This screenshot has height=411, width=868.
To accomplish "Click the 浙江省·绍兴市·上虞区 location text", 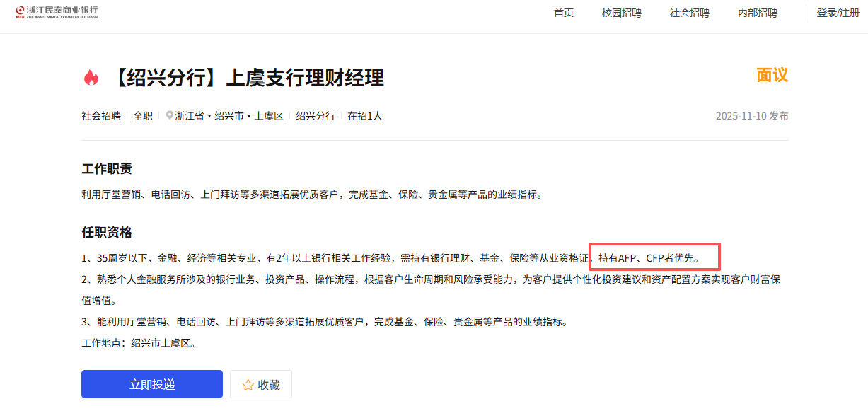I will click(229, 116).
